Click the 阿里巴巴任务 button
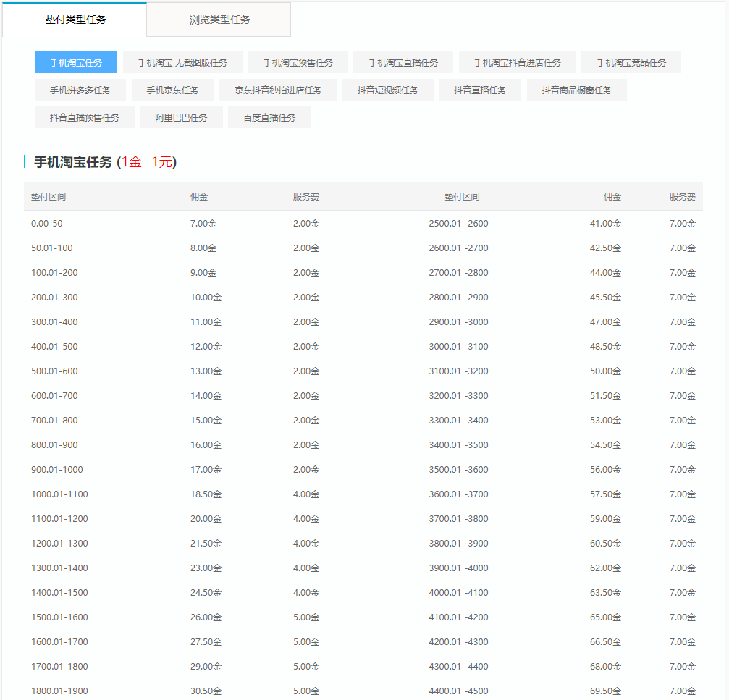The width and height of the screenshot is (729, 700). (x=181, y=117)
